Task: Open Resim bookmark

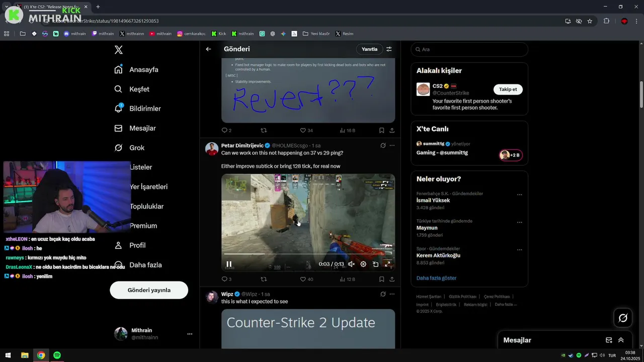Action: coord(344,34)
